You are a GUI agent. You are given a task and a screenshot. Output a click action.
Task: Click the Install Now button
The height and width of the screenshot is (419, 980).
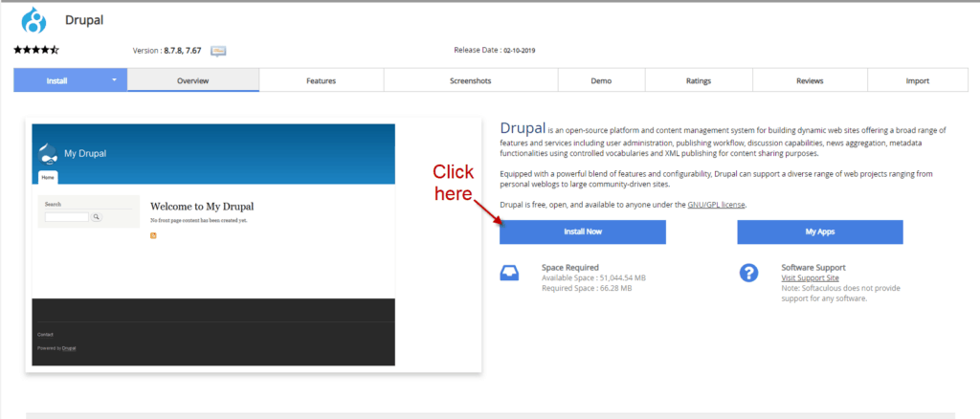(x=583, y=232)
